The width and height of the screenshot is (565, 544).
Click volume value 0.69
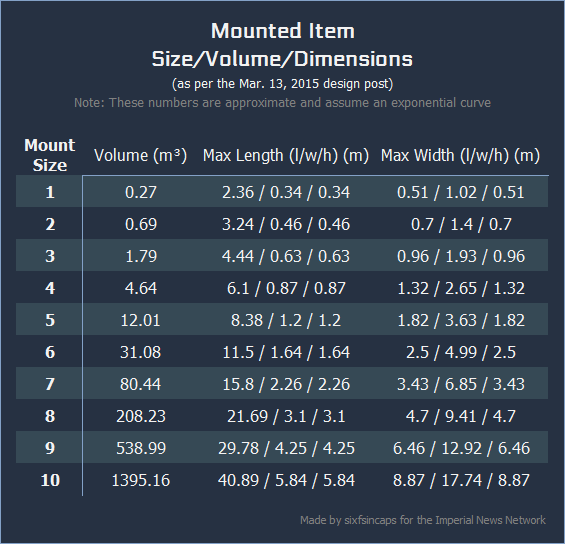pyautogui.click(x=141, y=224)
